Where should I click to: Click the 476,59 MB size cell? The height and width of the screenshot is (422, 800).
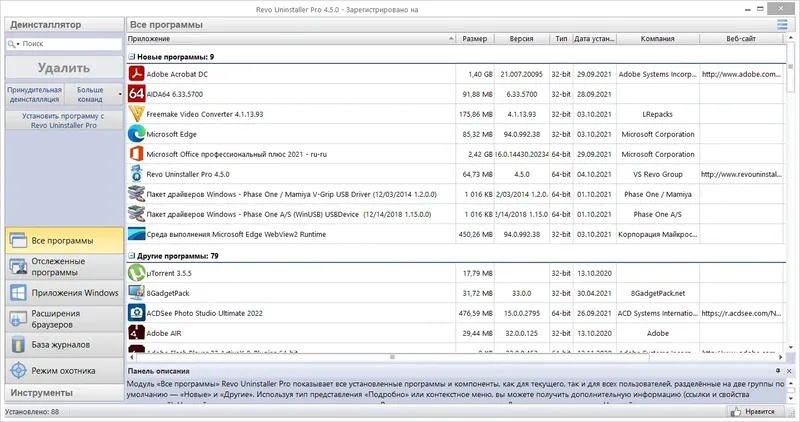[476, 313]
